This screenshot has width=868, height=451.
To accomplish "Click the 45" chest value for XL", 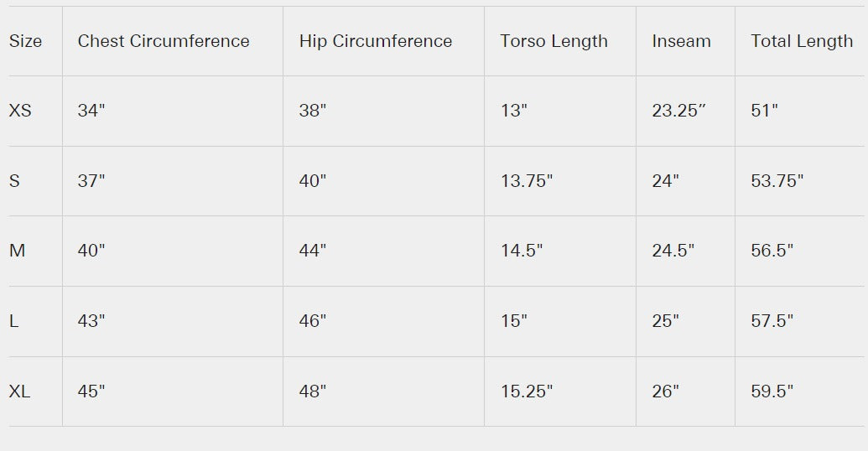I will (91, 391).
